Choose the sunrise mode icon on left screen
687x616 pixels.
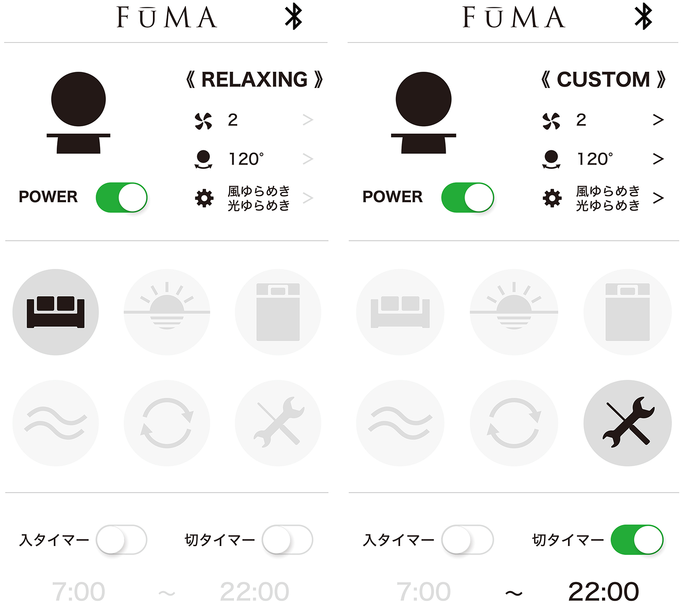[167, 312]
